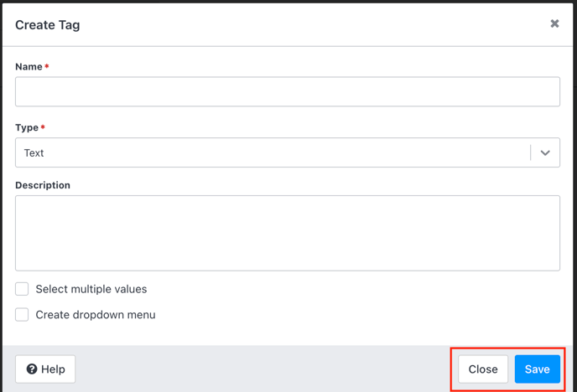
Task: Click the chevron arrow in Type selector
Action: pos(545,152)
